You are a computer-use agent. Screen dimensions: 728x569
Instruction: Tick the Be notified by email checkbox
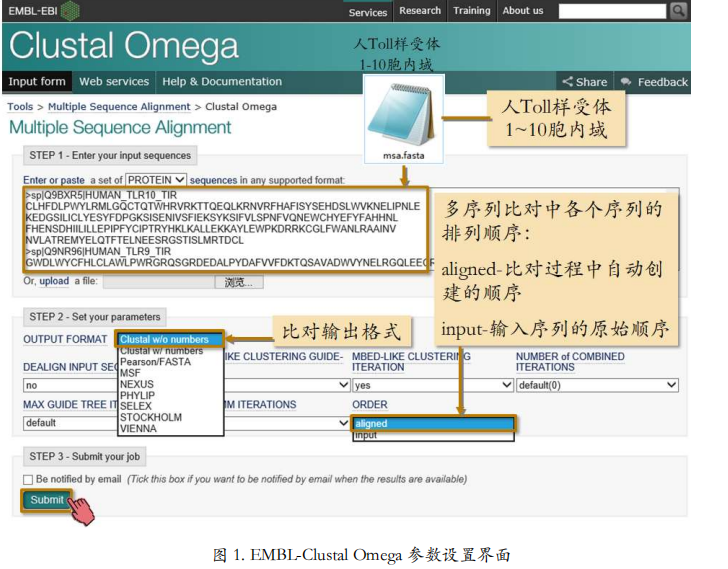pyautogui.click(x=28, y=479)
